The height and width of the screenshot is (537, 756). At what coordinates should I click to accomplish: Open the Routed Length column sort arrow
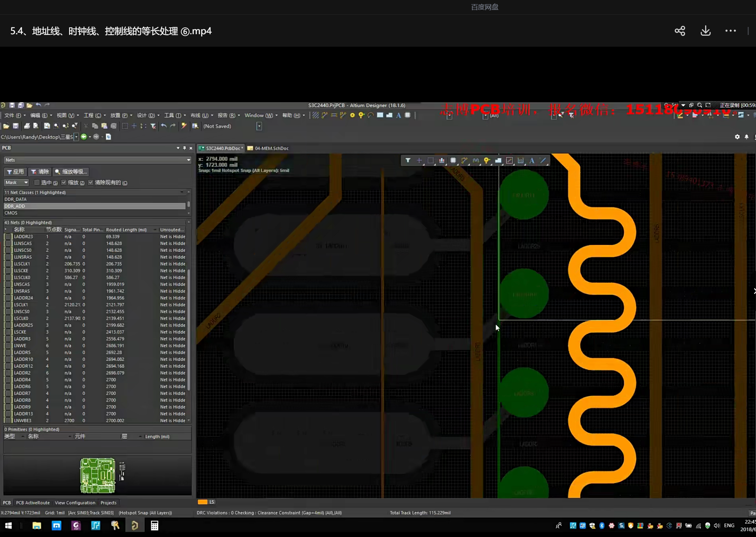pos(155,230)
